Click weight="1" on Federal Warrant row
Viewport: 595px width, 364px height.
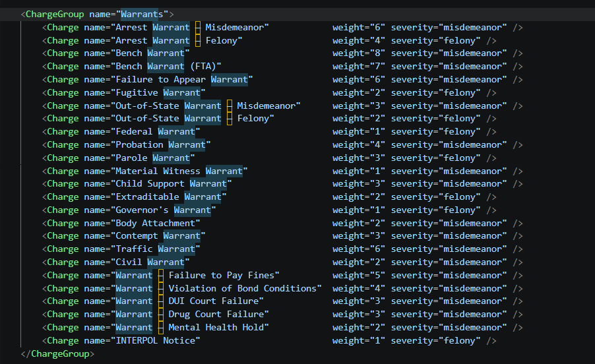click(x=359, y=132)
